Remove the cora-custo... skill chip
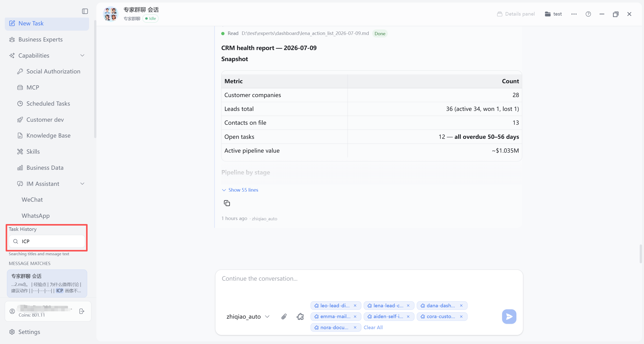644x344 pixels. (x=461, y=317)
